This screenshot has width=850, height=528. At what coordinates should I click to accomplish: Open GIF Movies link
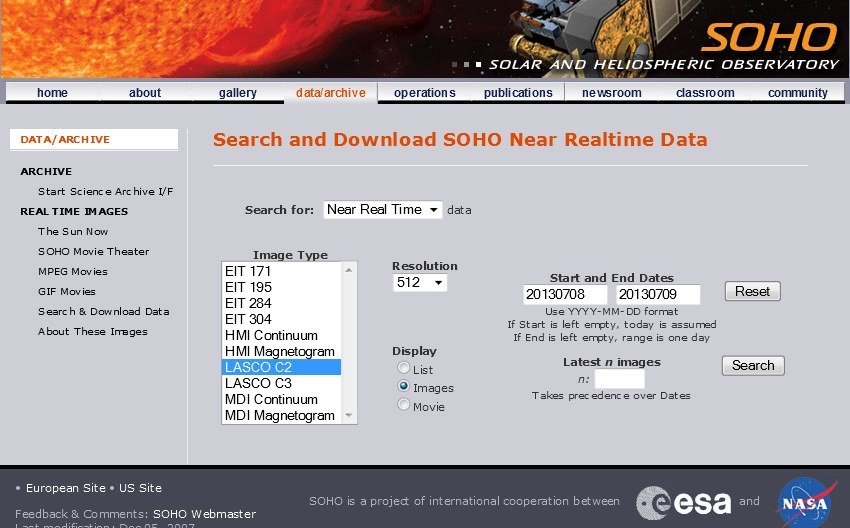(67, 292)
